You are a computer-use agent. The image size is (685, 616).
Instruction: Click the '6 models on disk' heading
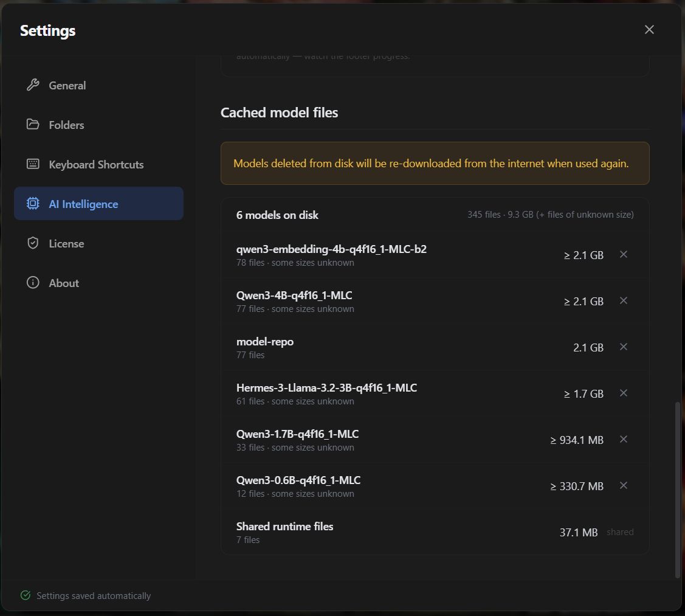click(x=277, y=215)
